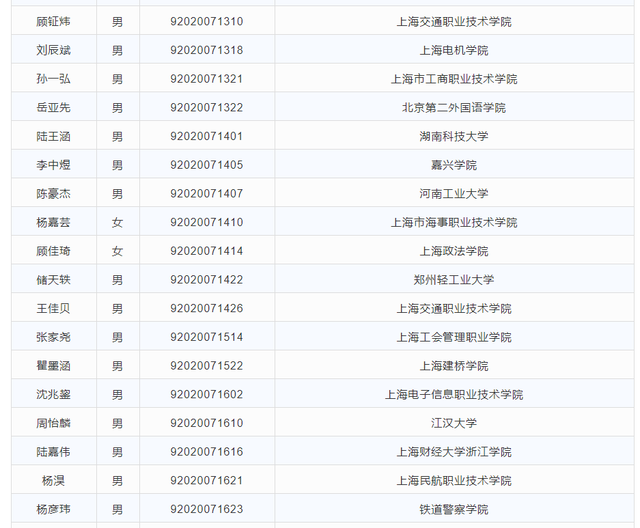Click school 河南工业大学
Screen dimensions: 640x528
pyautogui.click(x=454, y=193)
